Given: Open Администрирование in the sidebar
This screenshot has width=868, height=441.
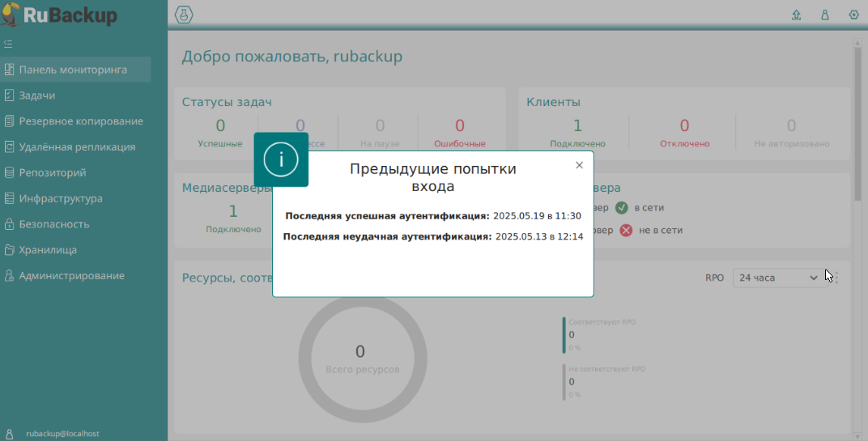Looking at the screenshot, I should (x=71, y=276).
